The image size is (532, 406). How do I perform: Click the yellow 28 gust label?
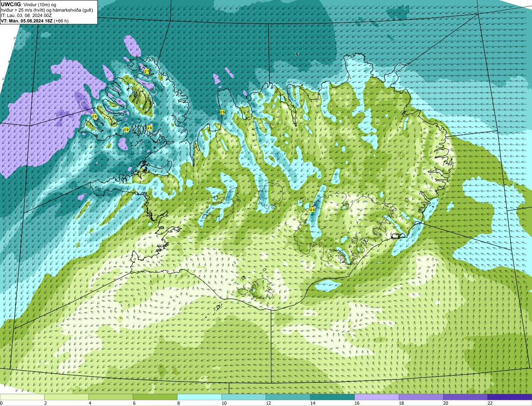(126, 130)
